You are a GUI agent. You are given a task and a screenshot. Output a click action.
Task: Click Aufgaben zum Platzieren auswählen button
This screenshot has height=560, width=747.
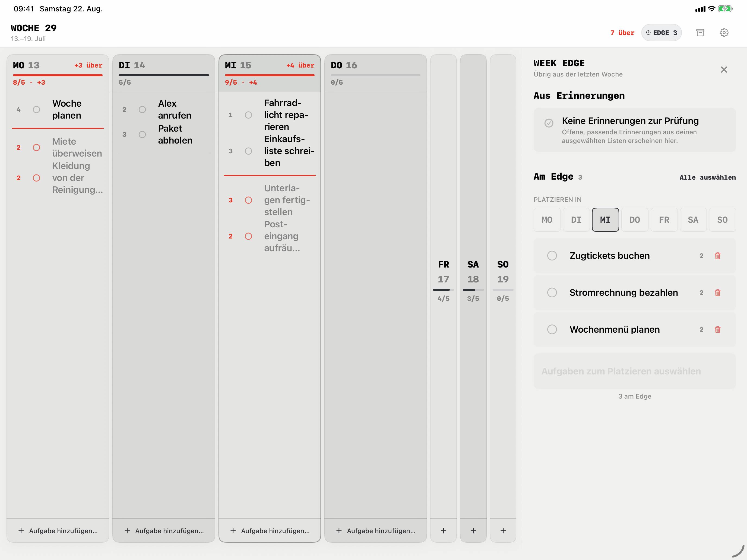click(x=635, y=371)
